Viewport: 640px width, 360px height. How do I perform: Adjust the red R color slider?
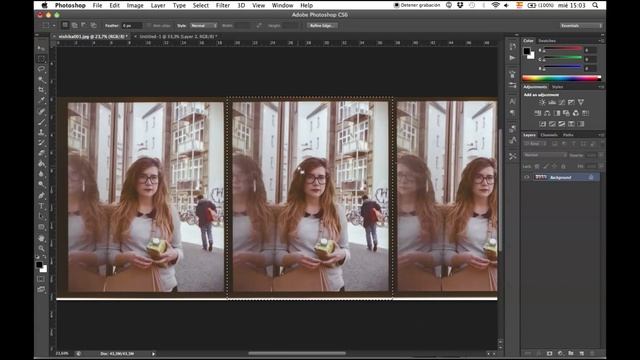[x=562, y=50]
